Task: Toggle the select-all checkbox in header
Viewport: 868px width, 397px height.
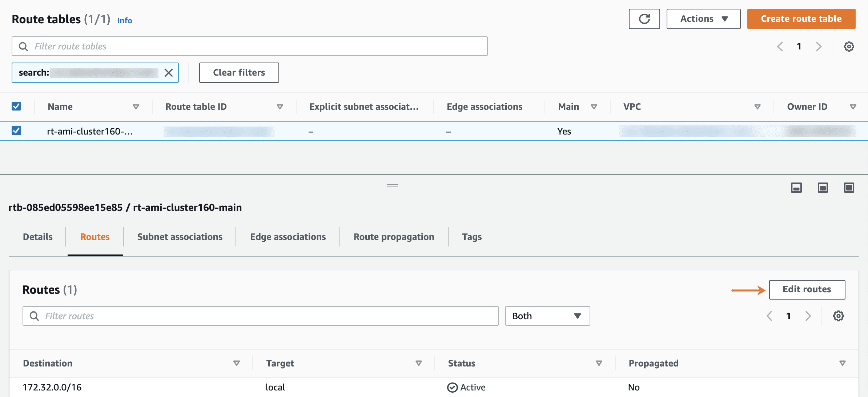Action: 16,106
